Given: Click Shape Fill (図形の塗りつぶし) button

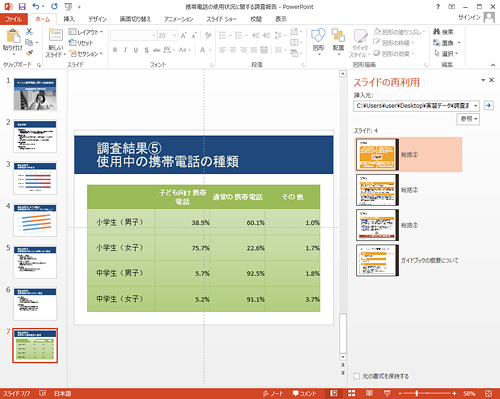Looking at the screenshot, I should click(399, 32).
